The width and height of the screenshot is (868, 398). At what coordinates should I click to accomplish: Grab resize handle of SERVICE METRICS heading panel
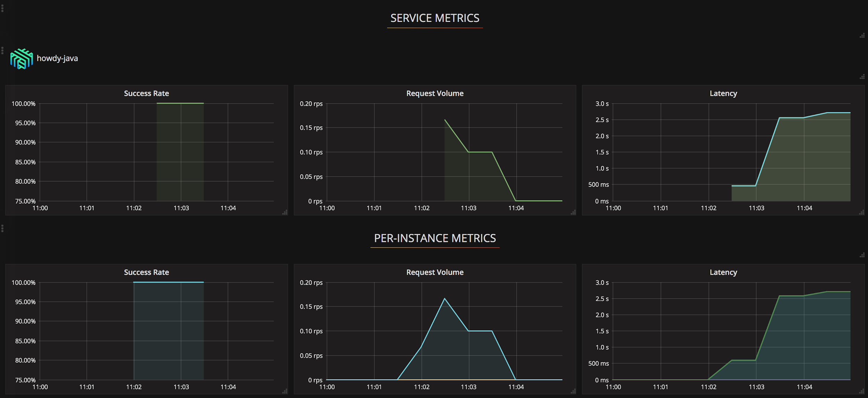(862, 35)
